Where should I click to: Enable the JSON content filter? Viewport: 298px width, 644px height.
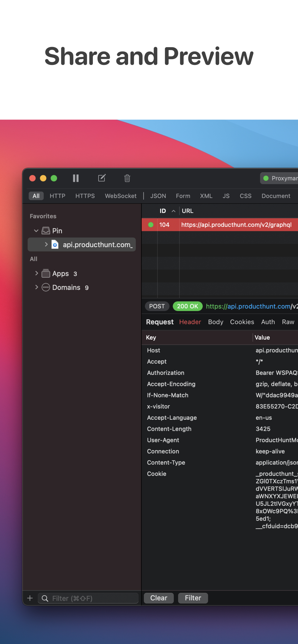(158, 196)
